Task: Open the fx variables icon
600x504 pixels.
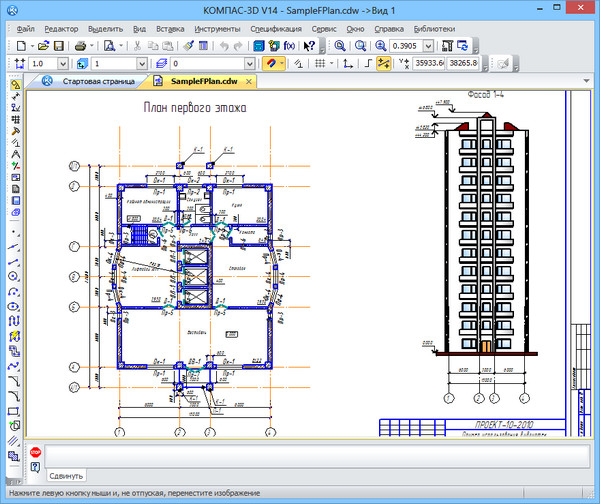Action: [x=290, y=46]
